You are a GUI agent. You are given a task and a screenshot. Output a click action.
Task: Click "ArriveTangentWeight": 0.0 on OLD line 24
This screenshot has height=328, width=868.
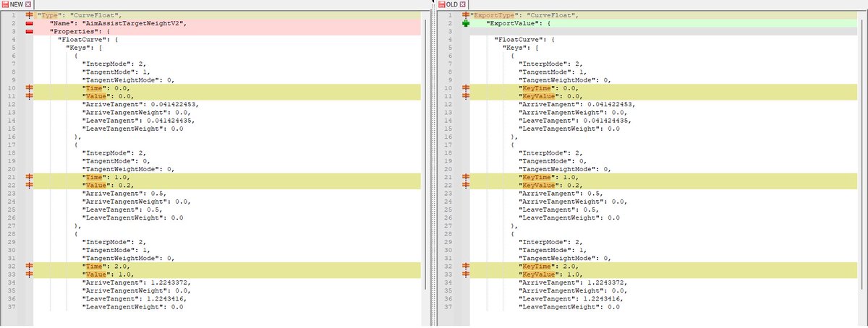click(573, 202)
